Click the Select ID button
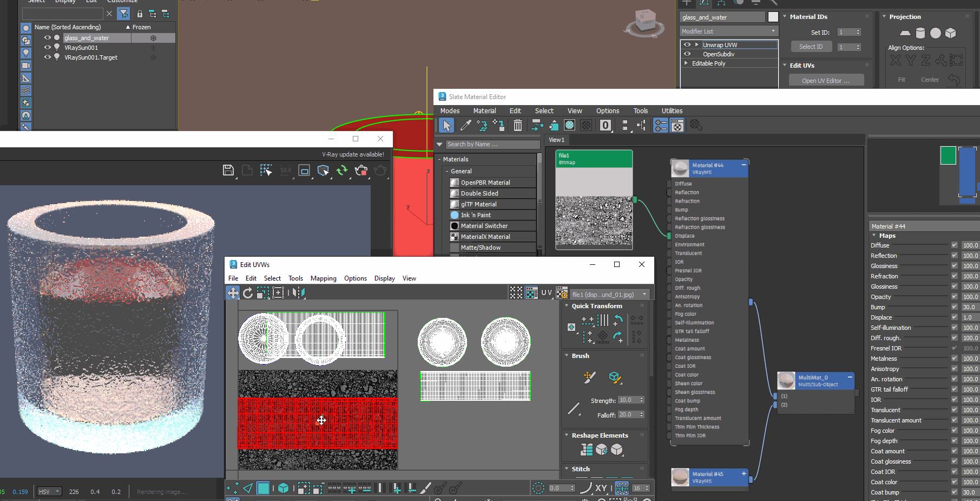This screenshot has width=980, height=501. click(x=811, y=47)
